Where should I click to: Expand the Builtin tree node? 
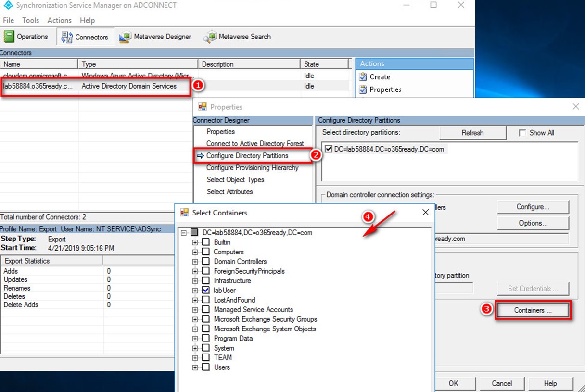coord(195,242)
